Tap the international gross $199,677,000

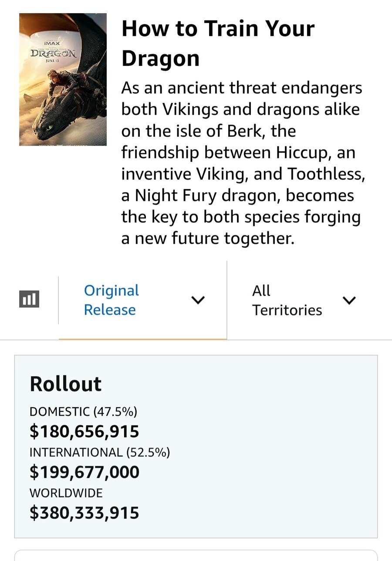pos(84,472)
